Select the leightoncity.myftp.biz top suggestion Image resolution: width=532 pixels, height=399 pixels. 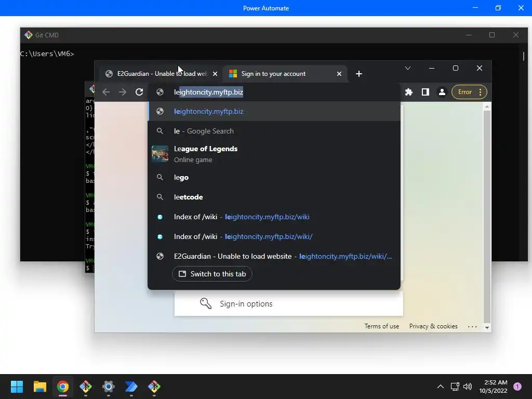coord(274,111)
